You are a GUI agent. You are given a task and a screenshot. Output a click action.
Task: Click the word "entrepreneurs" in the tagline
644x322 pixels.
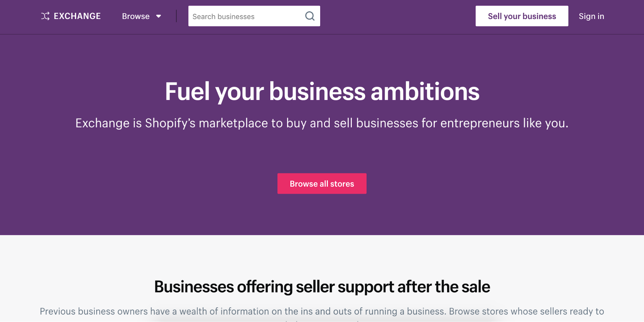click(x=480, y=123)
